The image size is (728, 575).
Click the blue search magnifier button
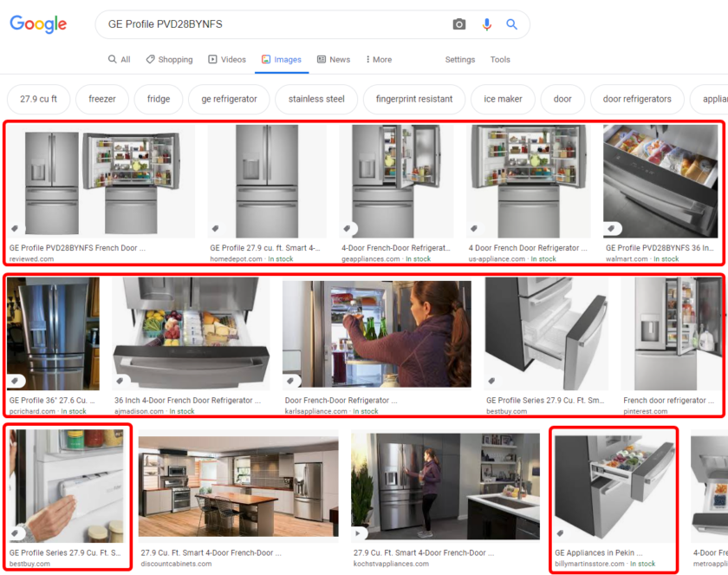pos(511,24)
